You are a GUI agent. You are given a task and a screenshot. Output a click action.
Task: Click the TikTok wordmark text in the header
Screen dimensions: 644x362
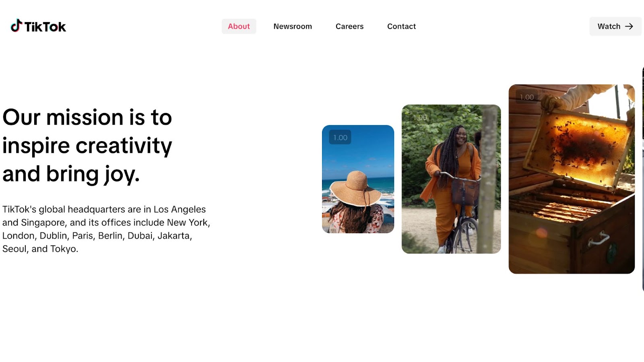point(45,27)
